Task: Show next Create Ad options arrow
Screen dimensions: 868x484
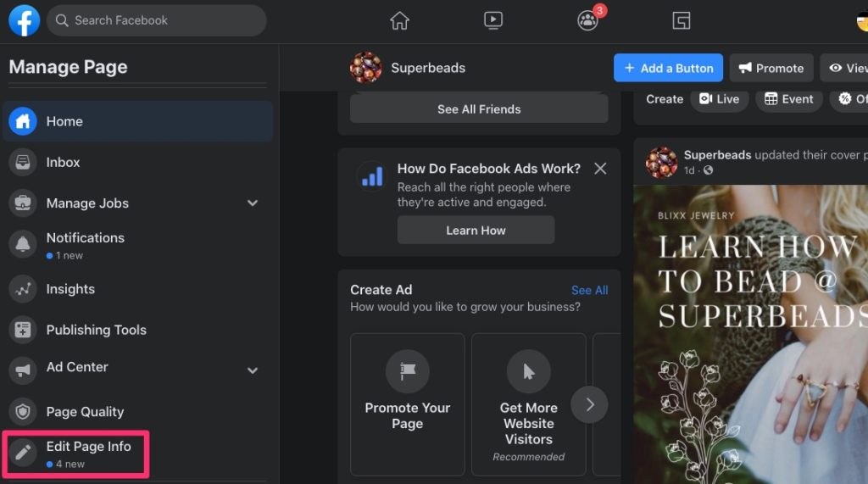Action: tap(590, 405)
